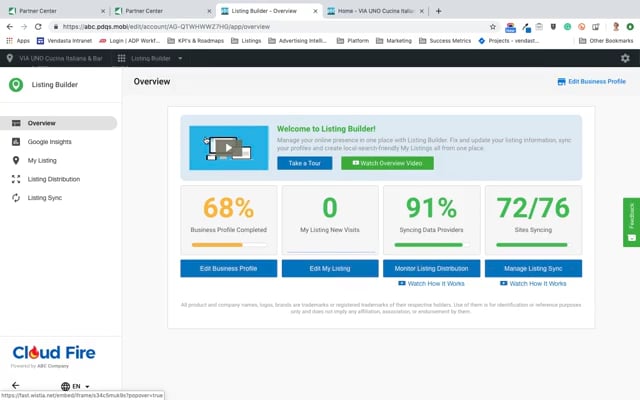Close the Listing Builder - Overview tab
640x400 pixels.
[x=315, y=11]
